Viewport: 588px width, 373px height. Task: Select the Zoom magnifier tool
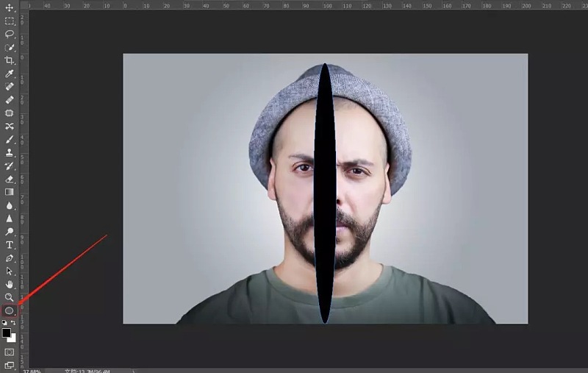(9, 297)
